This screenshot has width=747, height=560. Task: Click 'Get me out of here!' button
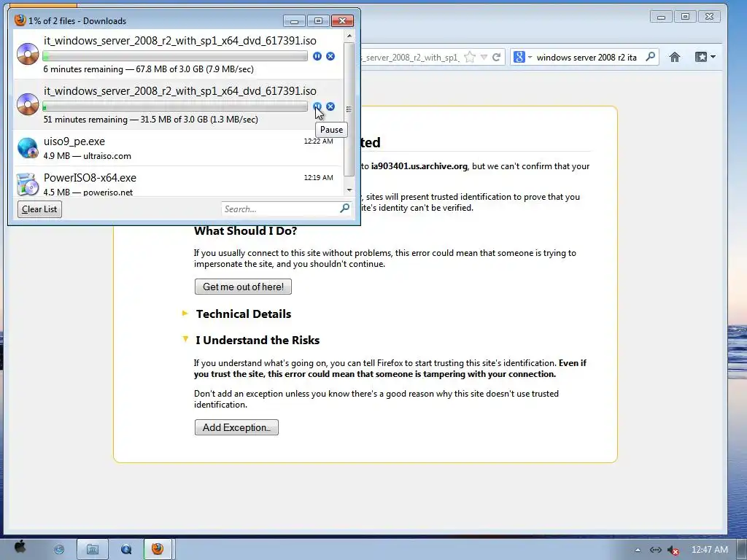click(x=243, y=287)
